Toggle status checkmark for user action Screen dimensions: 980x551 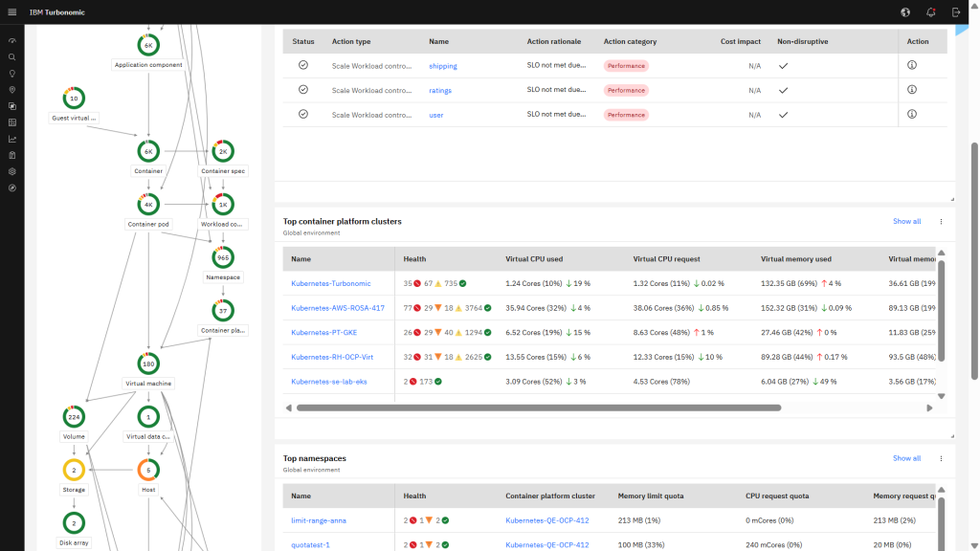pyautogui.click(x=303, y=115)
